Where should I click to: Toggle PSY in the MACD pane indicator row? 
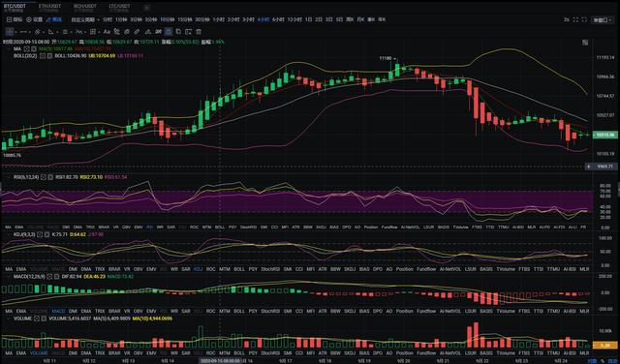click(x=253, y=311)
